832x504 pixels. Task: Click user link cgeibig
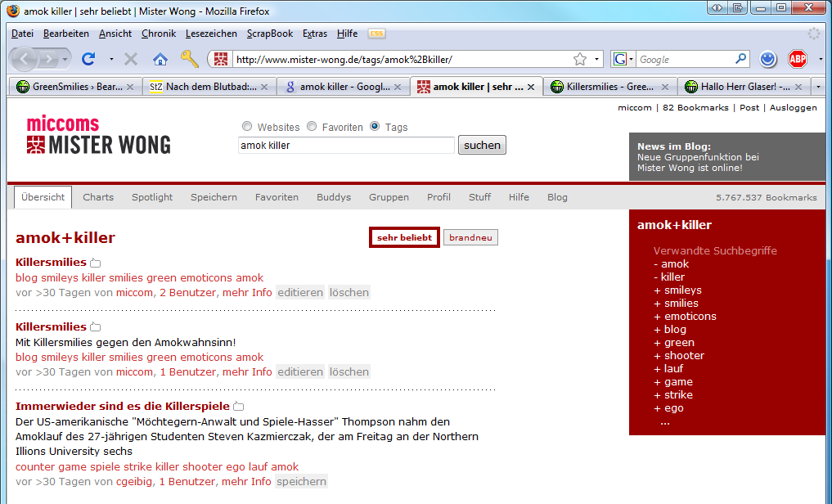tap(134, 482)
